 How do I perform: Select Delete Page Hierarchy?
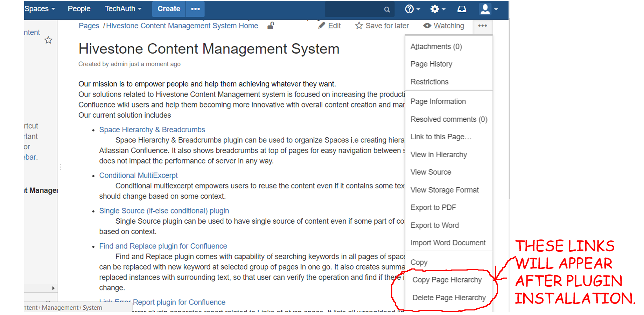click(449, 298)
